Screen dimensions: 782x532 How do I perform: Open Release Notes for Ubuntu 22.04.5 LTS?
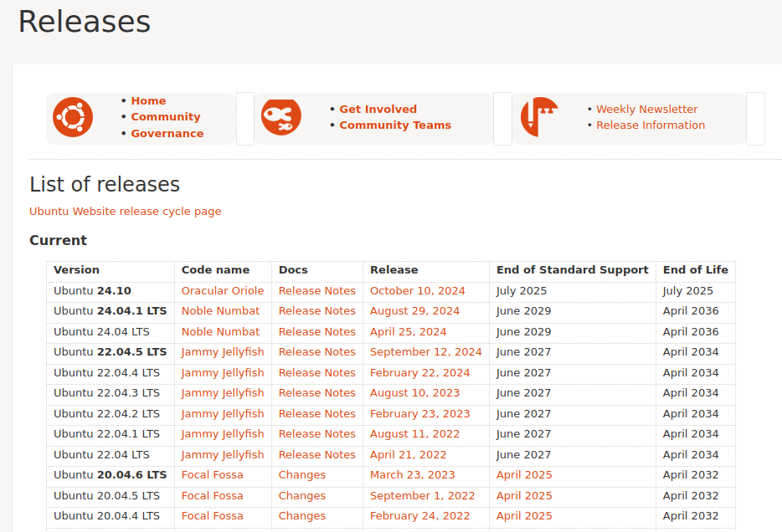(x=316, y=352)
